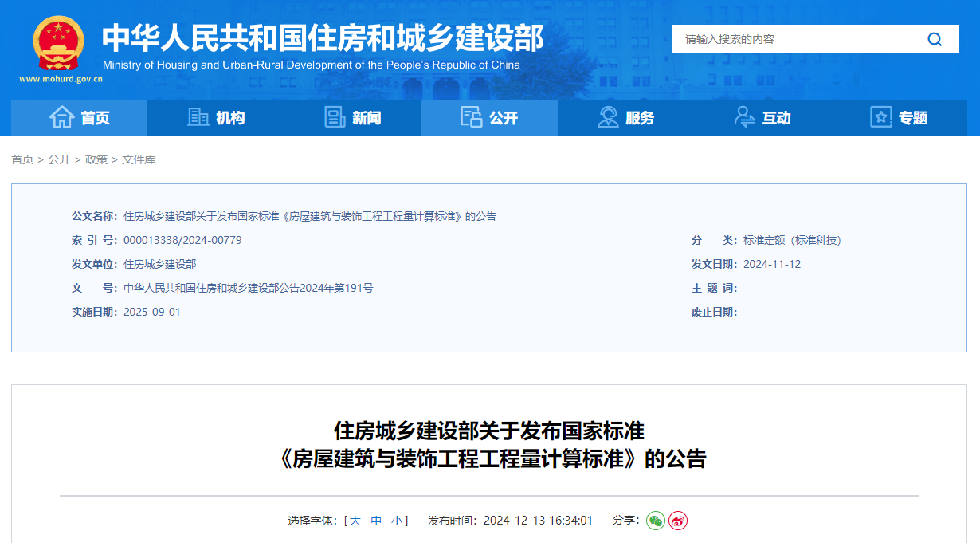Image resolution: width=980 pixels, height=543 pixels.
Task: Click the newspaper icon next to 新闻
Action: [333, 117]
